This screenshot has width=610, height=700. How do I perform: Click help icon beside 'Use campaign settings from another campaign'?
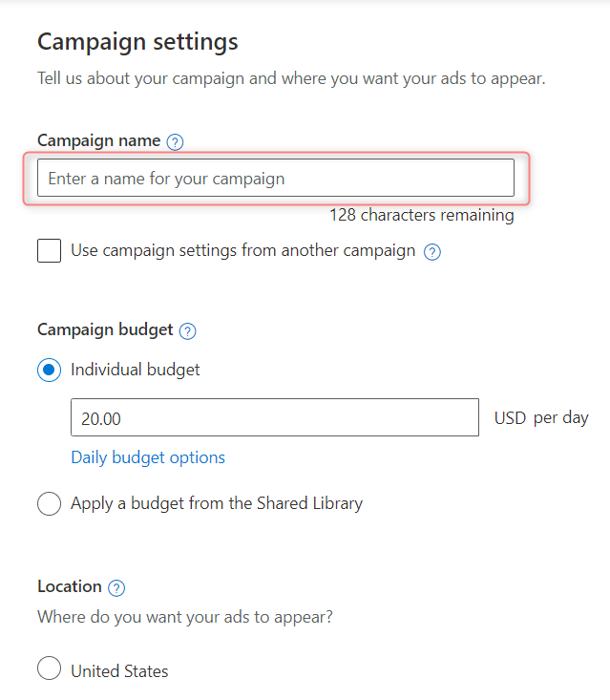(x=431, y=252)
